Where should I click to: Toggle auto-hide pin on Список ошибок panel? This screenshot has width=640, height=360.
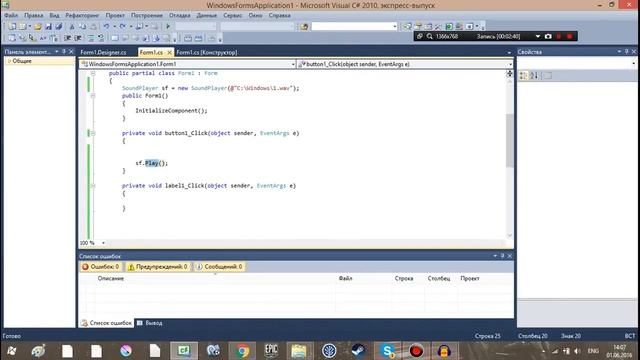tap(502, 256)
